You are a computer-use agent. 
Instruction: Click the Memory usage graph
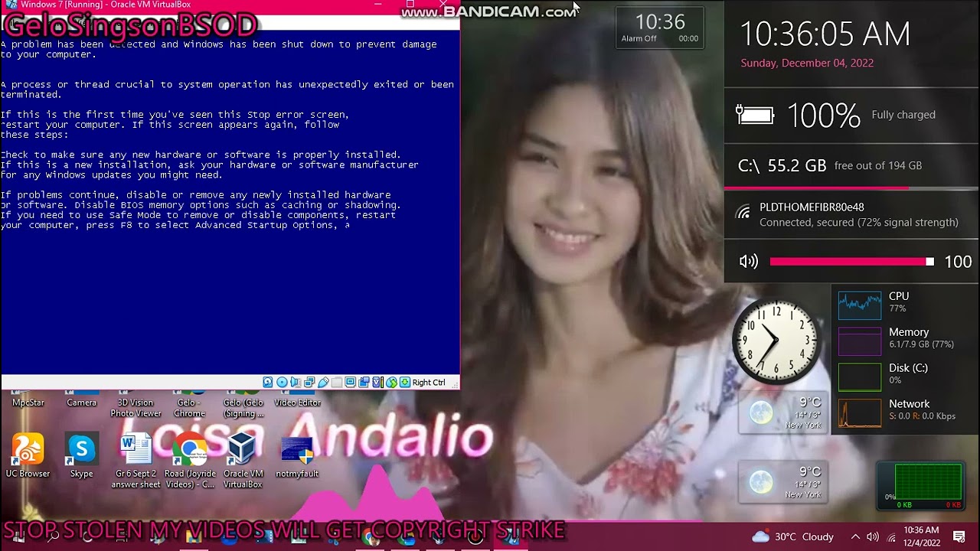pos(859,341)
